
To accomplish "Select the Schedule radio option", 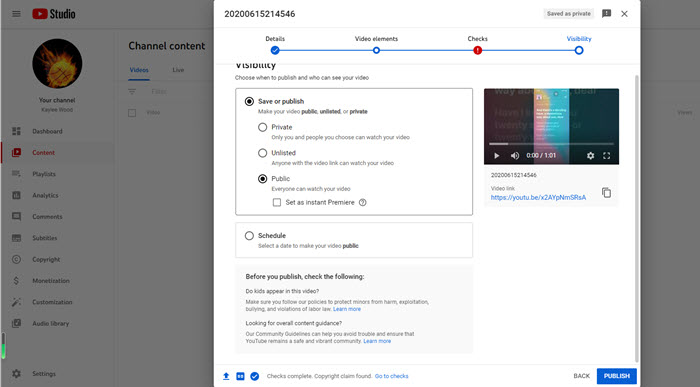I will (x=249, y=235).
